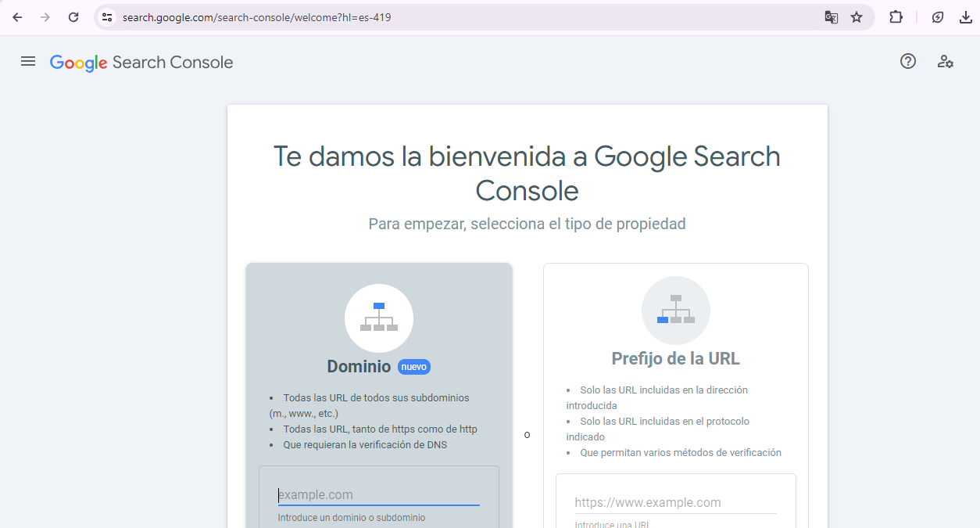
Task: Click 'Que permitan varios métodos de verificación'
Action: tap(681, 453)
